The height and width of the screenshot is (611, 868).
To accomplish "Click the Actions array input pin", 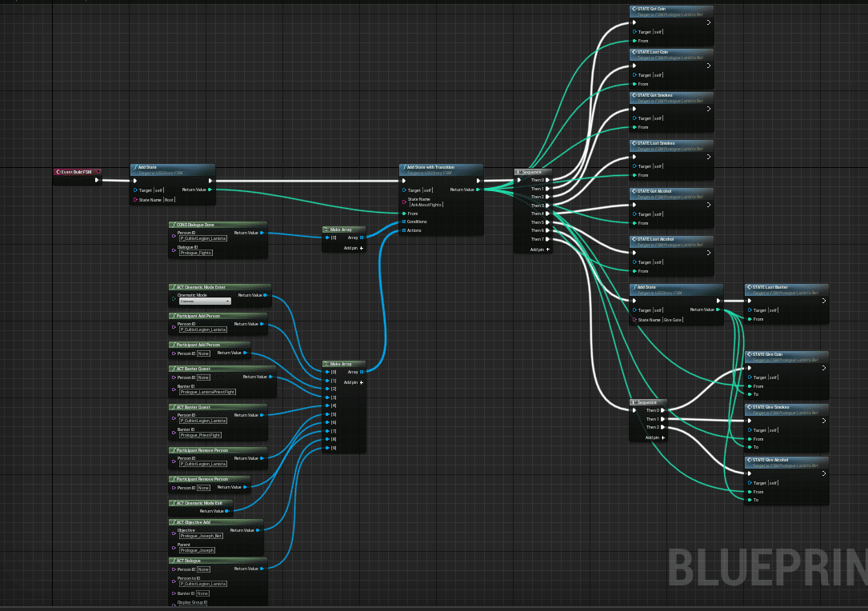I will click(x=404, y=230).
